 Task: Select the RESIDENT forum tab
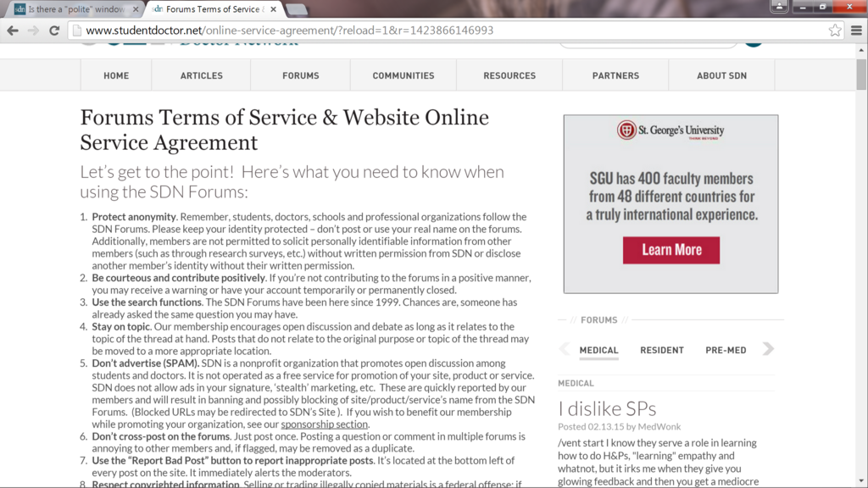point(661,350)
